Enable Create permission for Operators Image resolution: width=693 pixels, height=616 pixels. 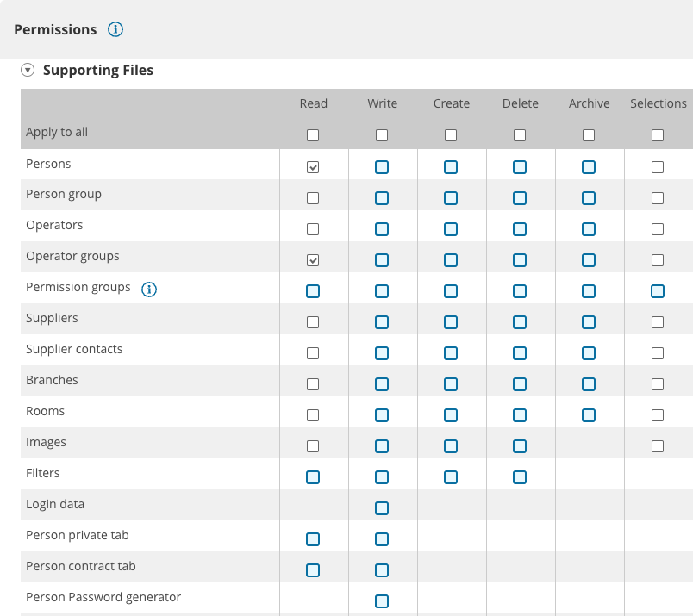(x=451, y=228)
